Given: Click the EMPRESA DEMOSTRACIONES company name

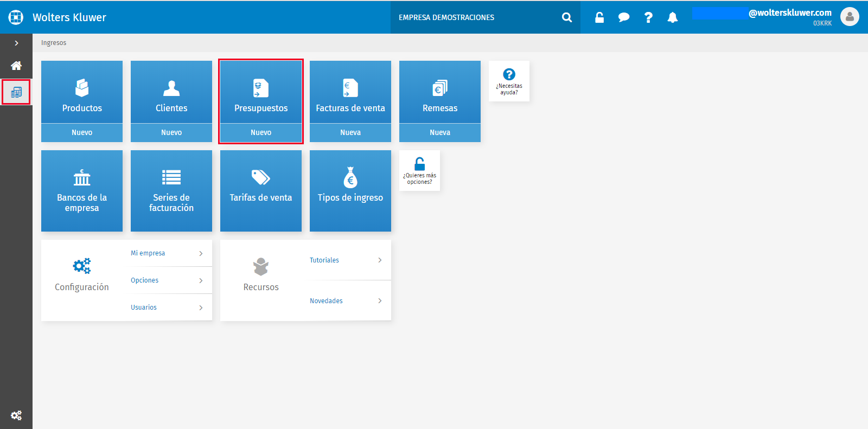Looking at the screenshot, I should [446, 17].
